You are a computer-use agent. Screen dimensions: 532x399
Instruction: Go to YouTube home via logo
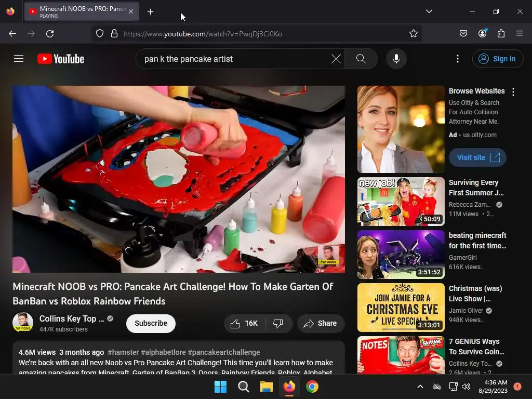click(61, 59)
